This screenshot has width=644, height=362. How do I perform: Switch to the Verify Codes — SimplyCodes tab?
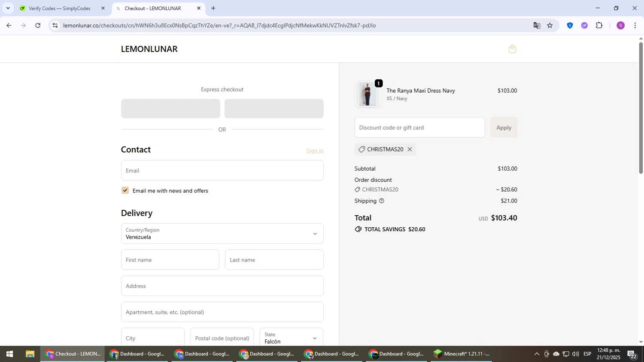pos(60,8)
